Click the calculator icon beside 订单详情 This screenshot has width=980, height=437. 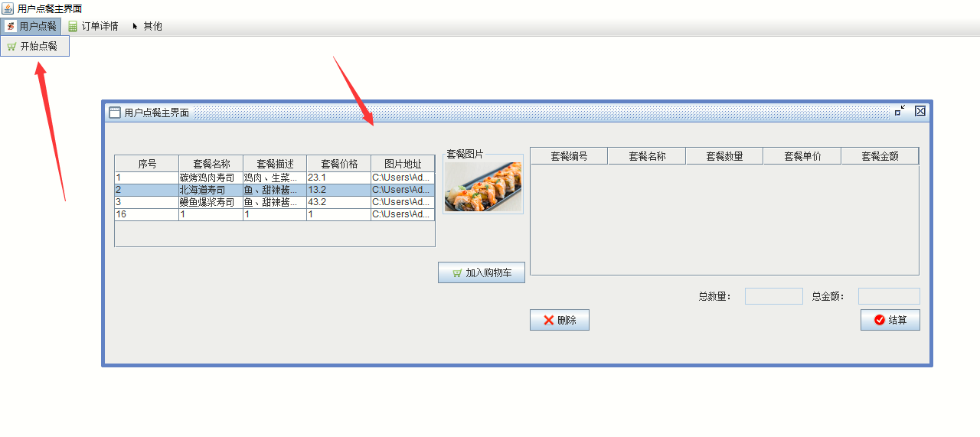coord(73,26)
